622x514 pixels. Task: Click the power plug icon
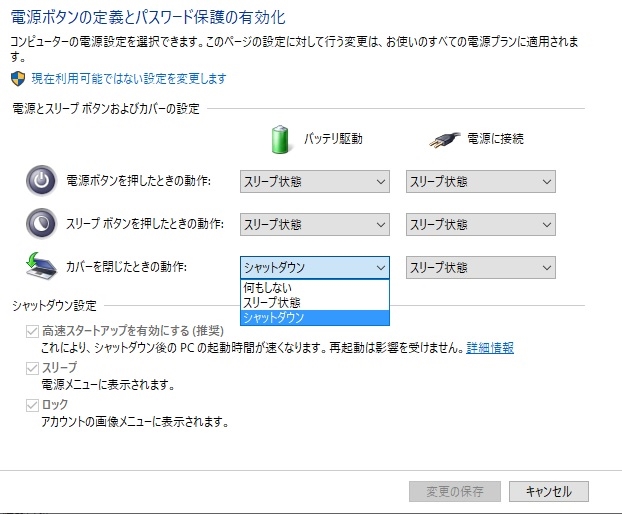point(443,139)
